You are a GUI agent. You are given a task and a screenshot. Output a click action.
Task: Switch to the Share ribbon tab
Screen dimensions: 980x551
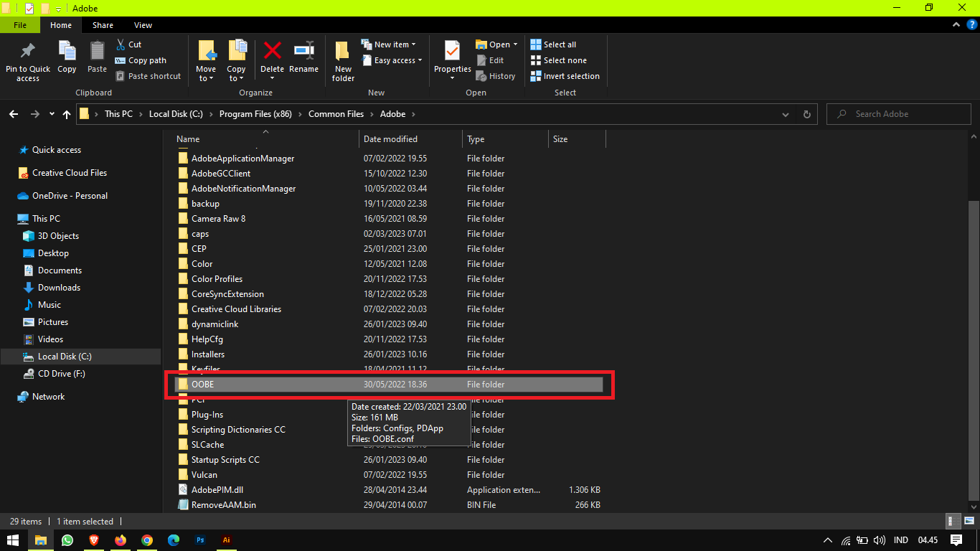pos(103,25)
